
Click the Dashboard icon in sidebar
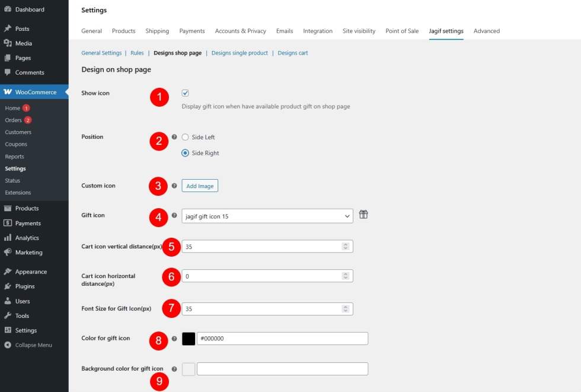pos(7,9)
